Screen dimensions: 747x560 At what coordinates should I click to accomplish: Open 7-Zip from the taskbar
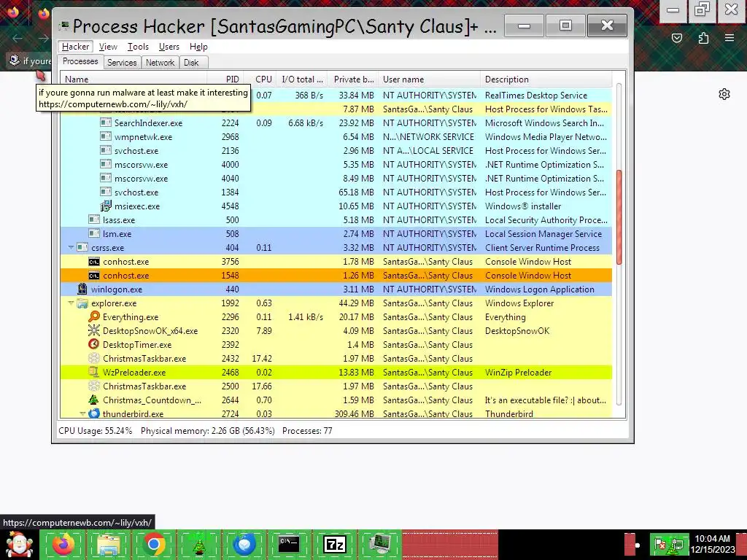tap(334, 544)
